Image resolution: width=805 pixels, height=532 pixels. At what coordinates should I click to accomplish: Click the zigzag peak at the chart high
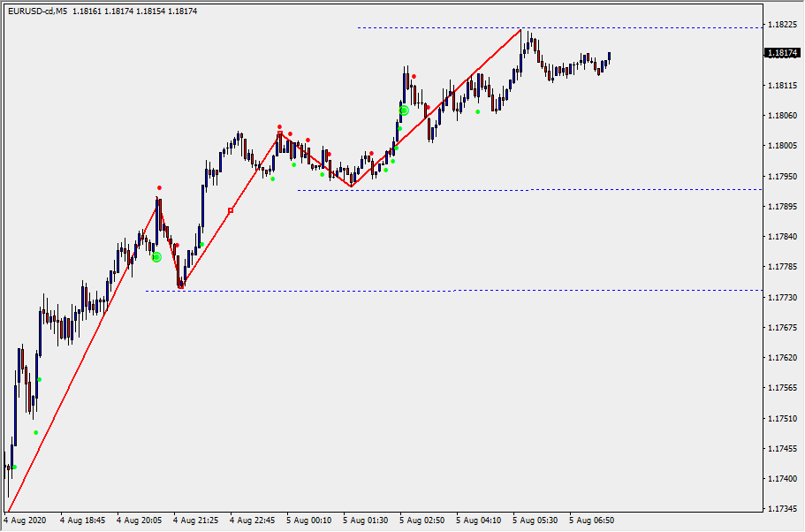[x=521, y=29]
